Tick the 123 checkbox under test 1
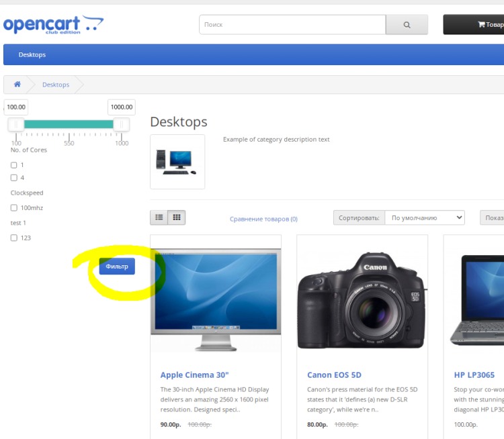504x439 pixels. (x=14, y=238)
